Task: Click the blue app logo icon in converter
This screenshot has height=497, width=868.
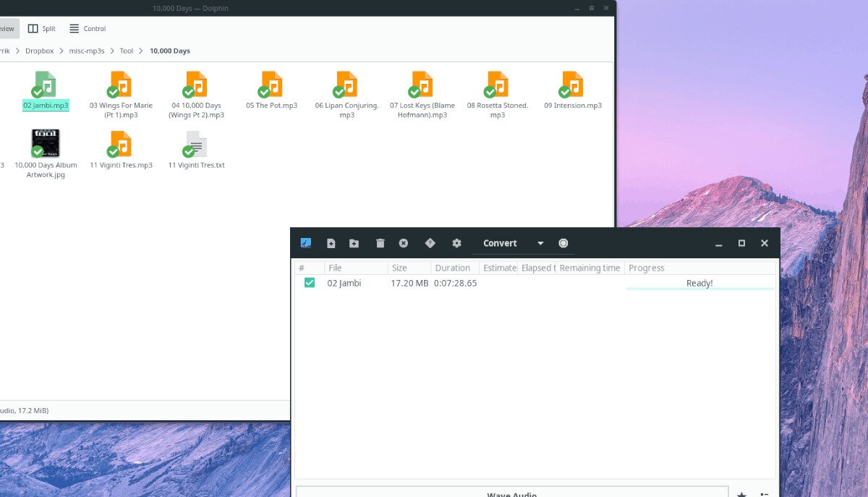Action: (305, 243)
